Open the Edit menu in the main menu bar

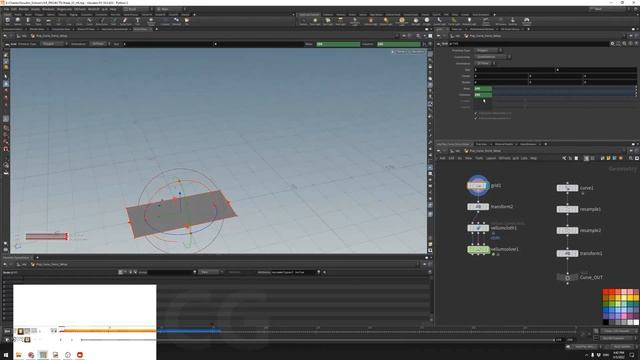[14, 9]
